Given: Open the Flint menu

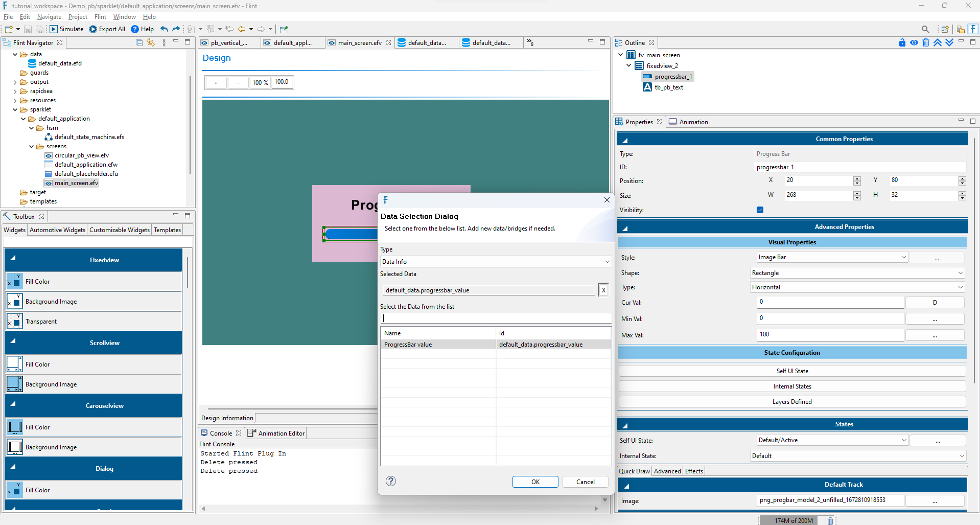Looking at the screenshot, I should coord(100,17).
